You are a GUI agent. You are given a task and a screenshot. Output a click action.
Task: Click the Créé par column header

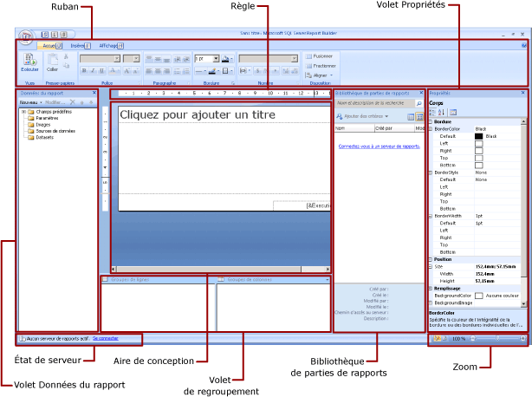pos(394,128)
